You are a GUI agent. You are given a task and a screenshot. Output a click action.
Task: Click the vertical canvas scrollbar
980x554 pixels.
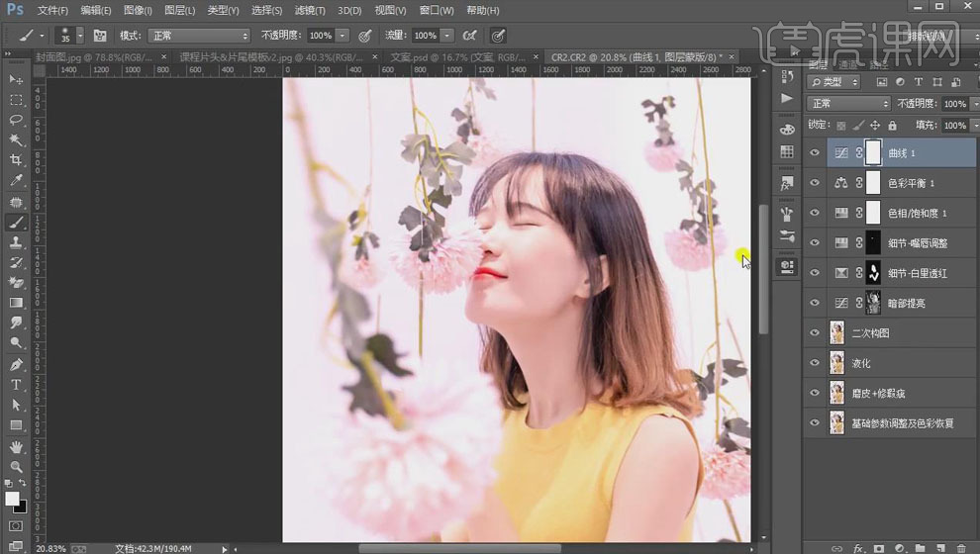763,268
